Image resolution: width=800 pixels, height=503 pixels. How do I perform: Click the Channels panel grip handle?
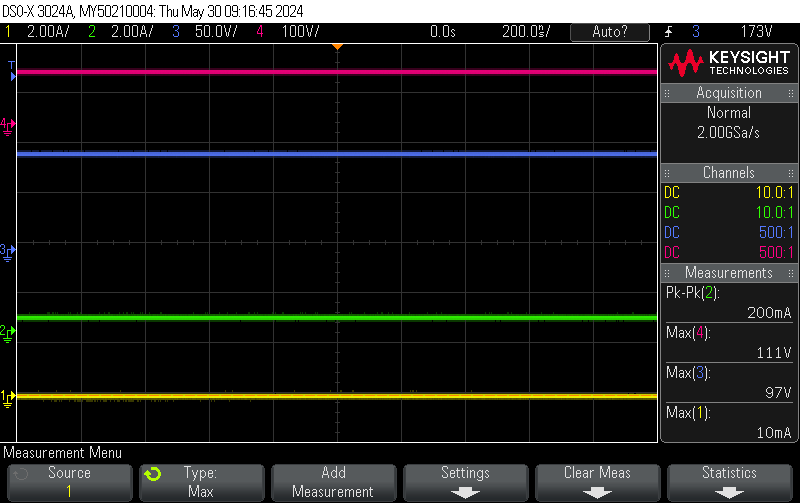[x=667, y=173]
